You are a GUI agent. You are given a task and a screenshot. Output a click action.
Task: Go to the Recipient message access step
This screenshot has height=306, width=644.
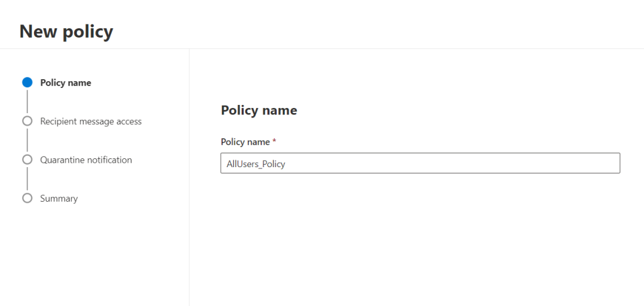pyautogui.click(x=91, y=121)
